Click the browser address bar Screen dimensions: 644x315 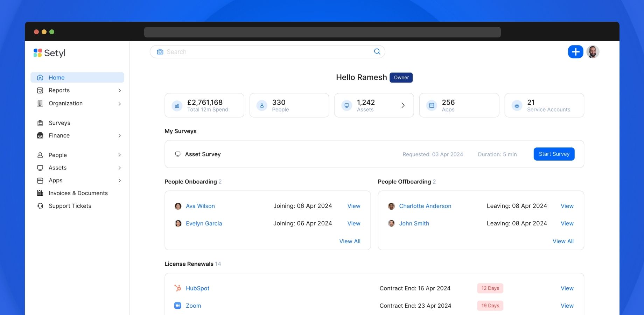pos(322,32)
